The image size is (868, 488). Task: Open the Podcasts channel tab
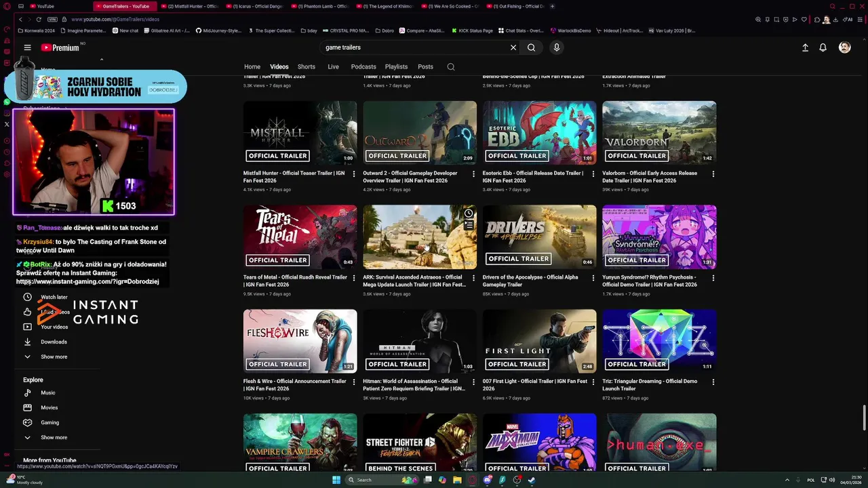363,66
